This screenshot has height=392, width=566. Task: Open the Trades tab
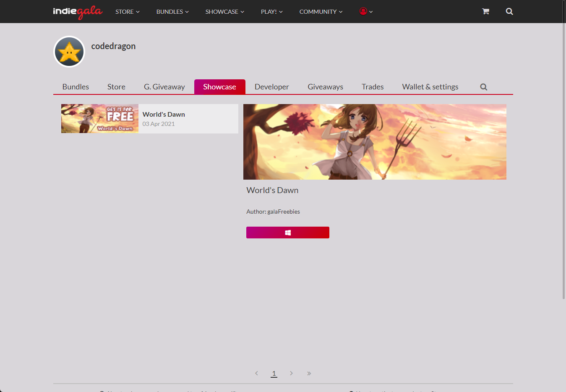coord(373,87)
